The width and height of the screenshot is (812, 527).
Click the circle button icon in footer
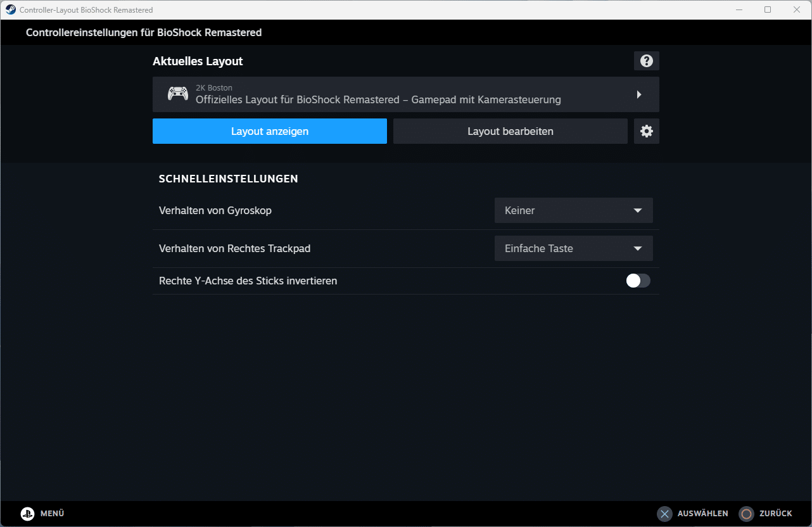point(747,514)
